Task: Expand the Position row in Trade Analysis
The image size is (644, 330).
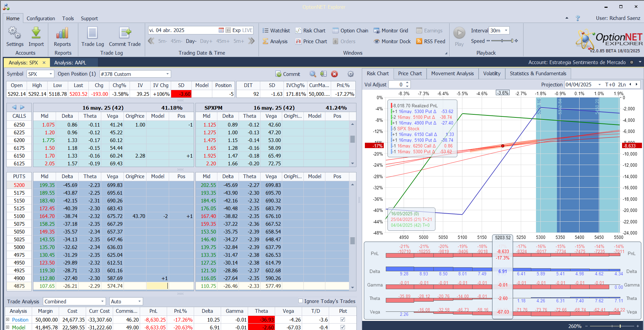Action: [8, 320]
